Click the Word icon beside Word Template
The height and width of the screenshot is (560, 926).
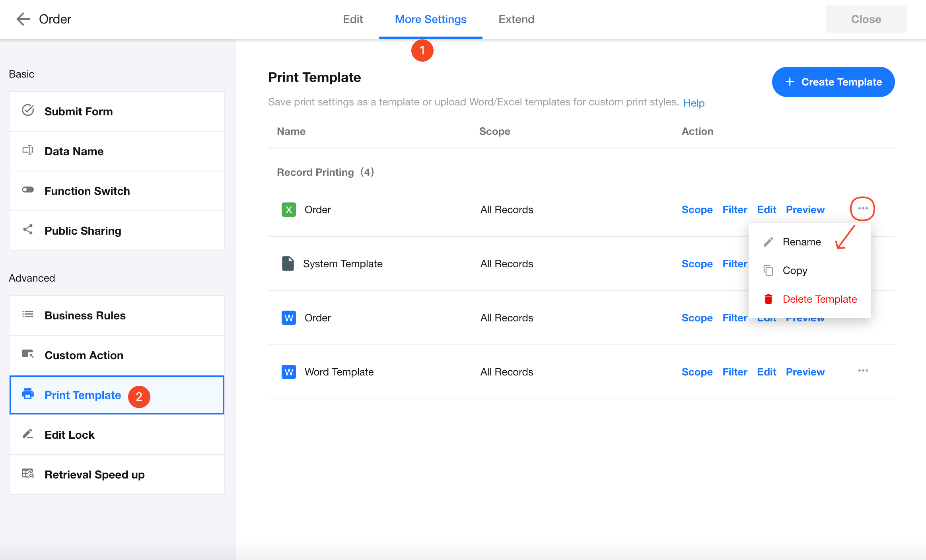point(288,372)
